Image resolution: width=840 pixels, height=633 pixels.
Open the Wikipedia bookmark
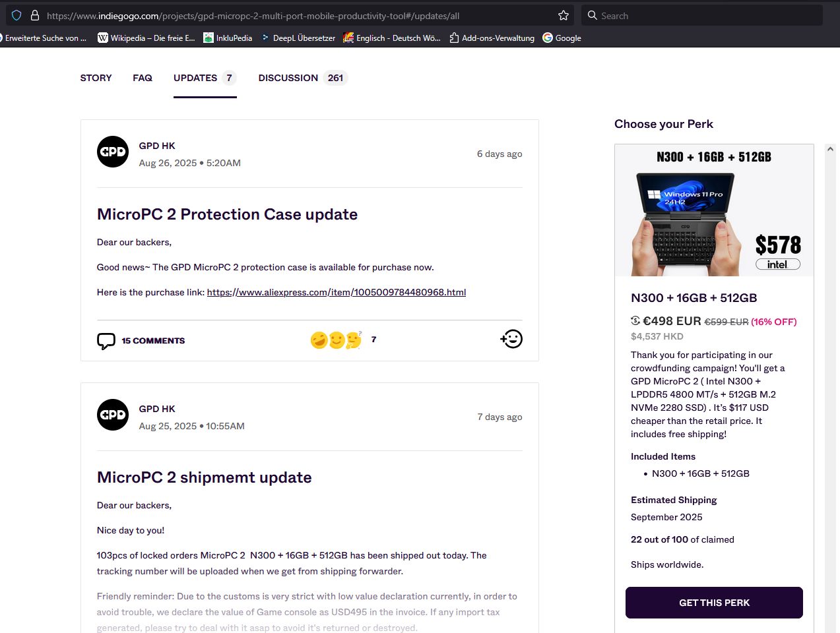point(146,38)
